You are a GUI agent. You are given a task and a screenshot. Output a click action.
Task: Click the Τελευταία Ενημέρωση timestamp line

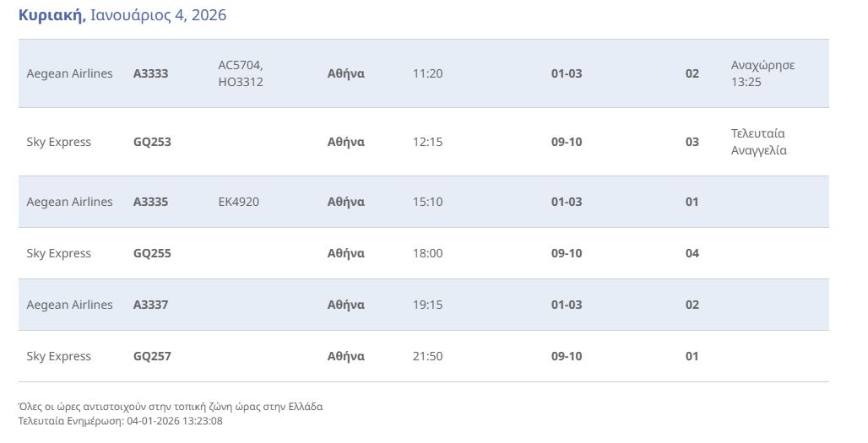click(120, 420)
